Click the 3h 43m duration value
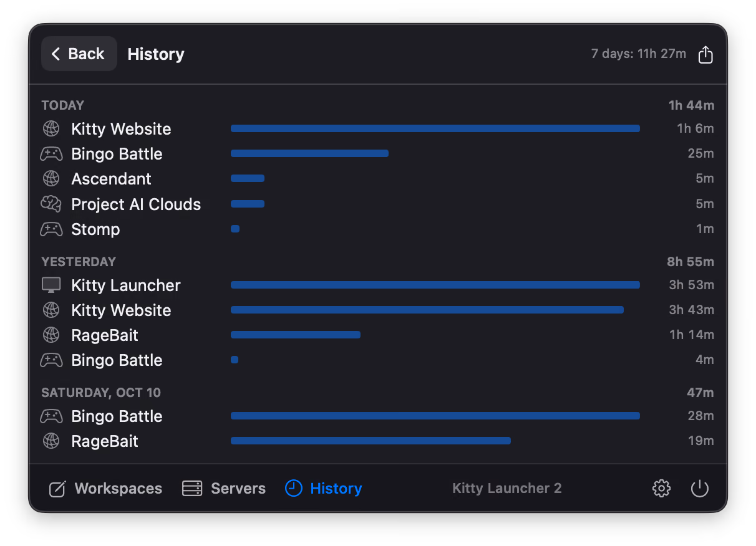This screenshot has height=546, width=756. tap(691, 310)
